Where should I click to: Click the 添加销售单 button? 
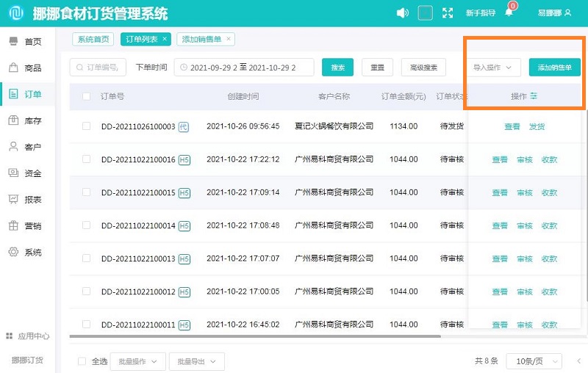coord(555,68)
